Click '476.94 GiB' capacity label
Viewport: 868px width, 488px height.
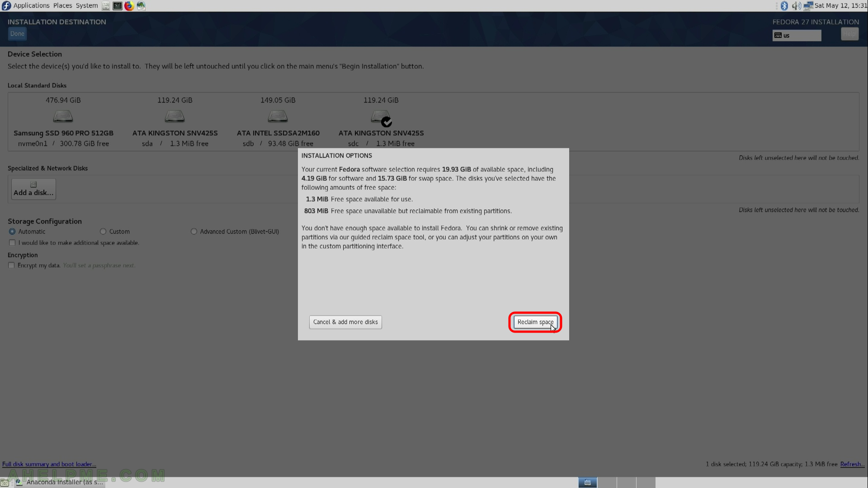(63, 100)
